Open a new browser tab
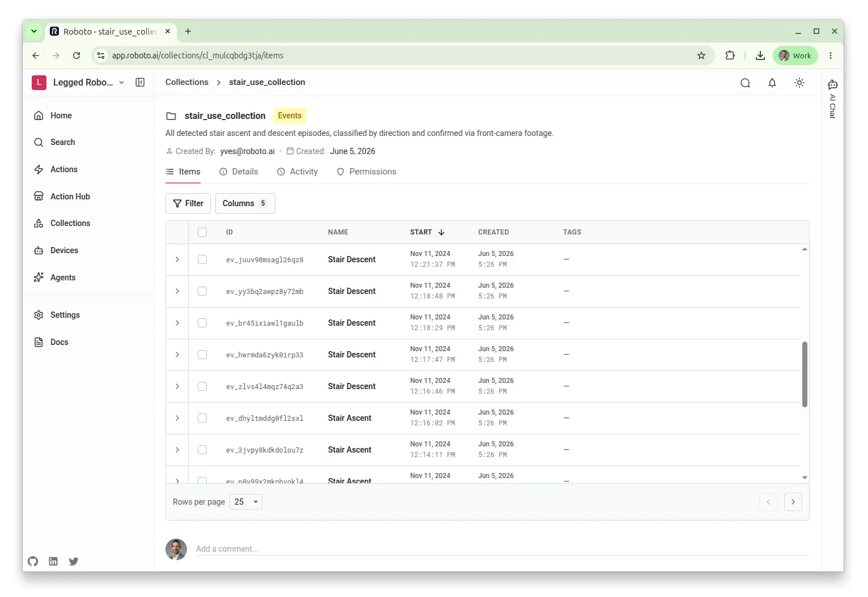The width and height of the screenshot is (868, 597). coord(188,31)
